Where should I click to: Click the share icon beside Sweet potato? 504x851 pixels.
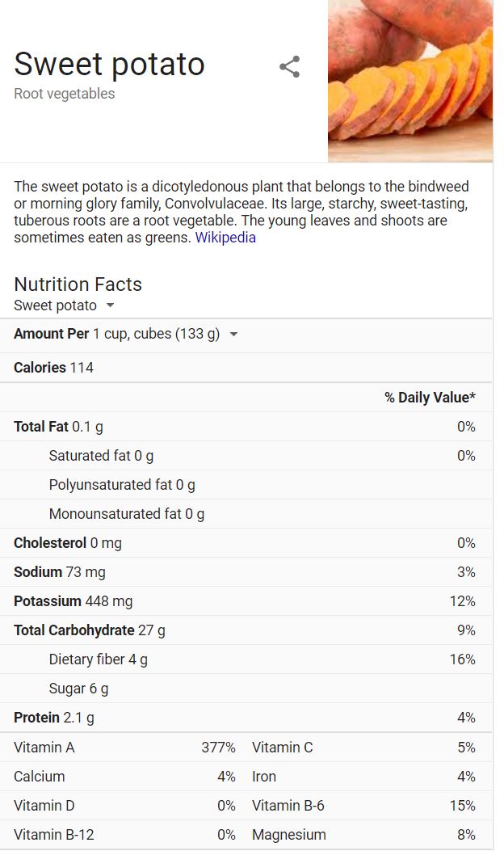289,67
